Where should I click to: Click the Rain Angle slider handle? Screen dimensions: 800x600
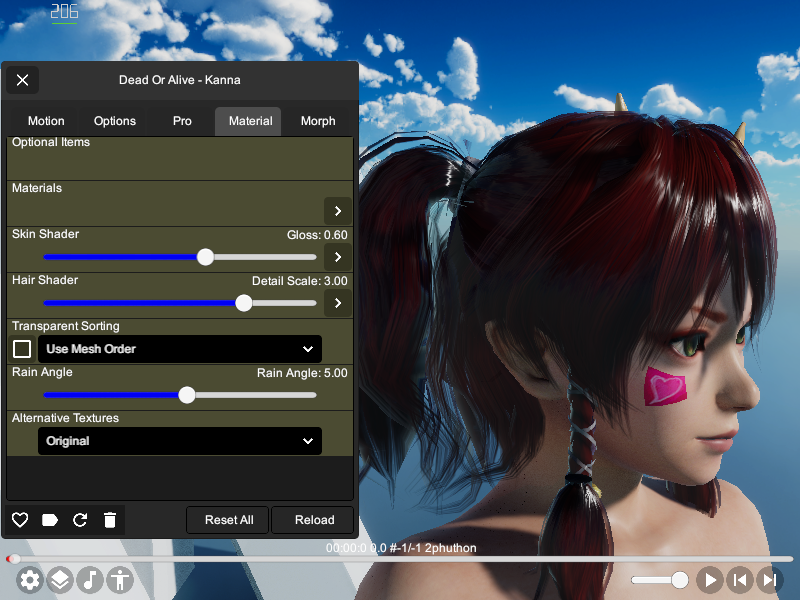(187, 395)
